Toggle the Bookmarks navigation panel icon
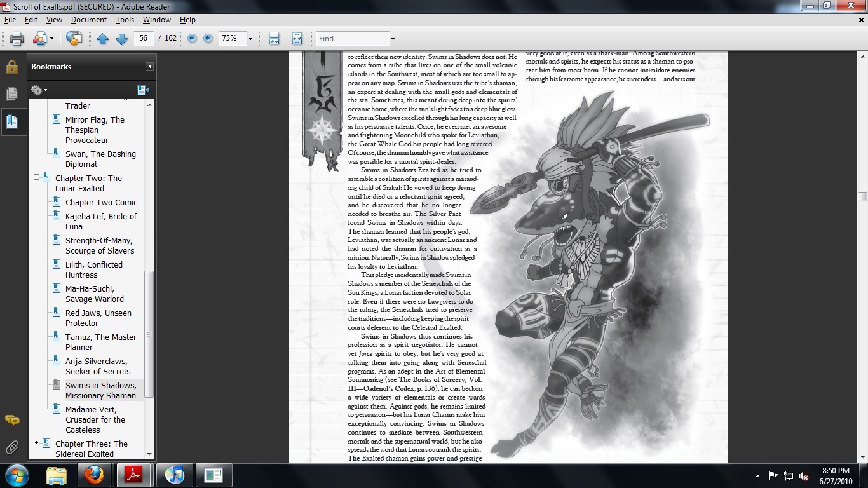The height and width of the screenshot is (488, 868). (x=13, y=121)
